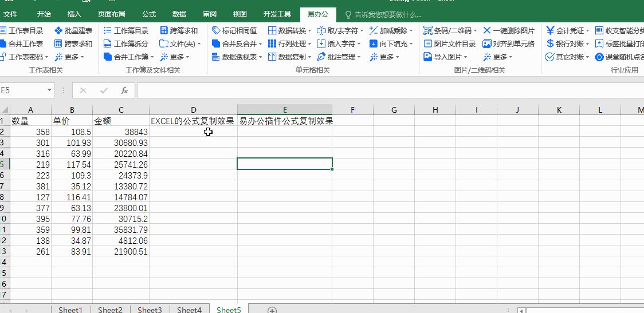
Task: Switch to Sheet2 tab
Action: 110,310
